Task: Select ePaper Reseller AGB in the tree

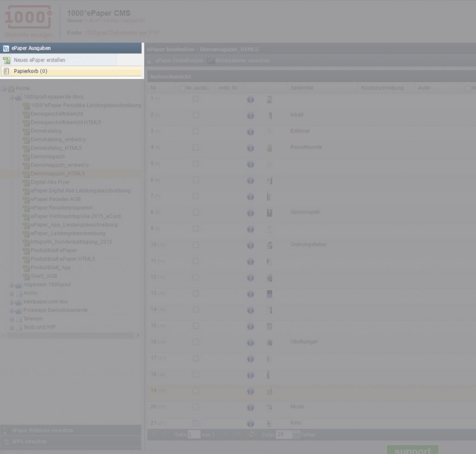Action: tap(56, 199)
